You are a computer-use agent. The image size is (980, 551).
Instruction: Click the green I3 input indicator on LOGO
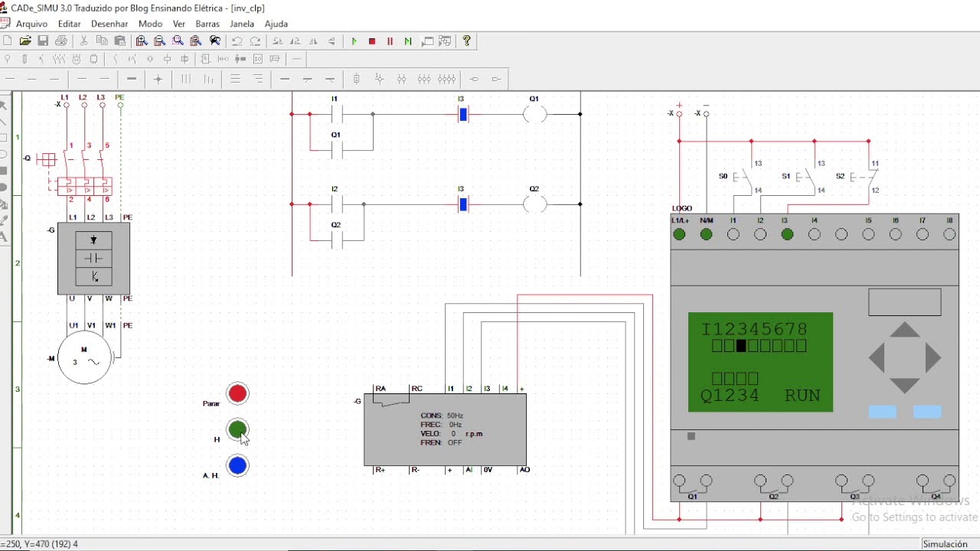click(787, 235)
